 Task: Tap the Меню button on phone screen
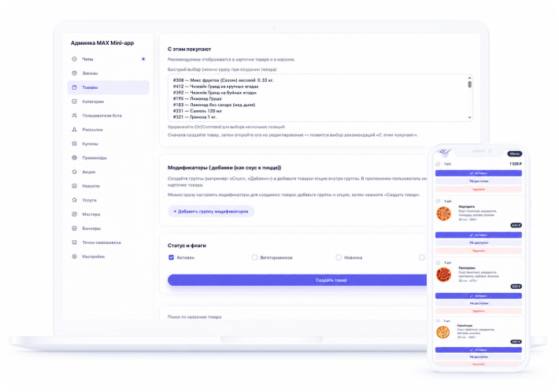click(x=514, y=153)
